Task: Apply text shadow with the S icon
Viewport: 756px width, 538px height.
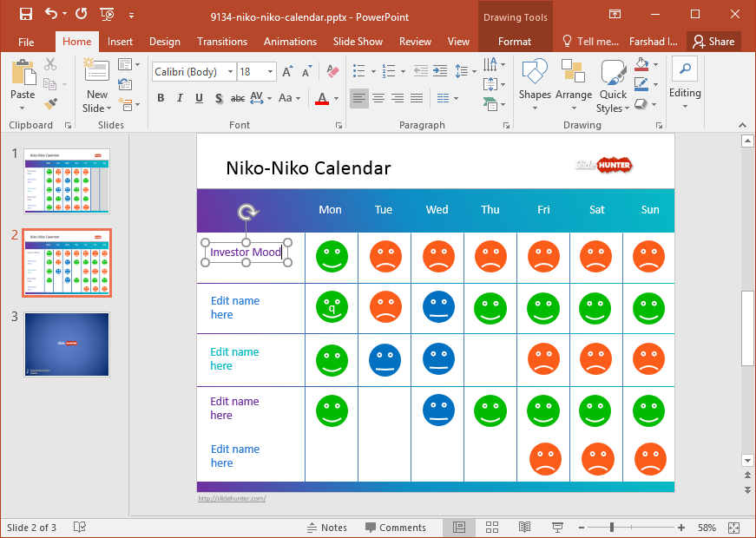Action: (x=219, y=98)
